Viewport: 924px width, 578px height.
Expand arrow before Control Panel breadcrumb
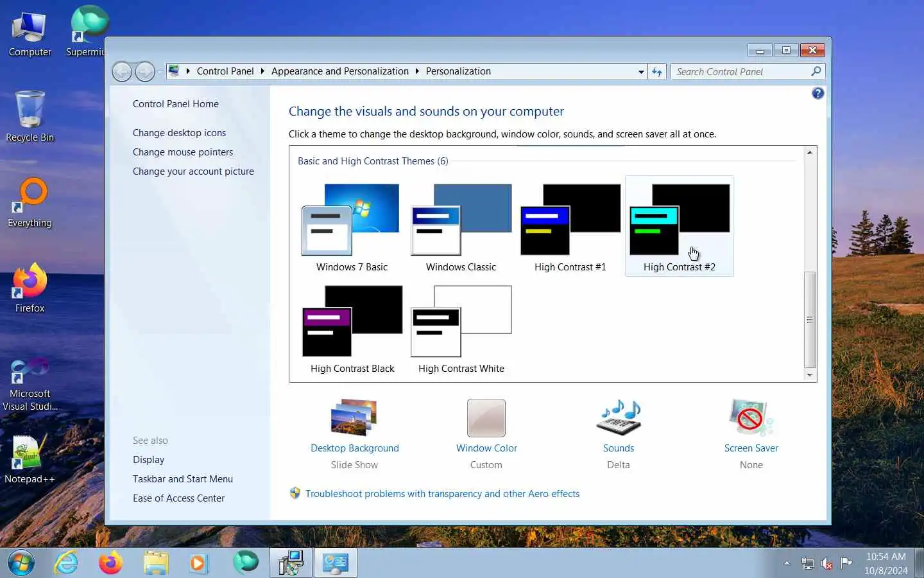pyautogui.click(x=188, y=71)
